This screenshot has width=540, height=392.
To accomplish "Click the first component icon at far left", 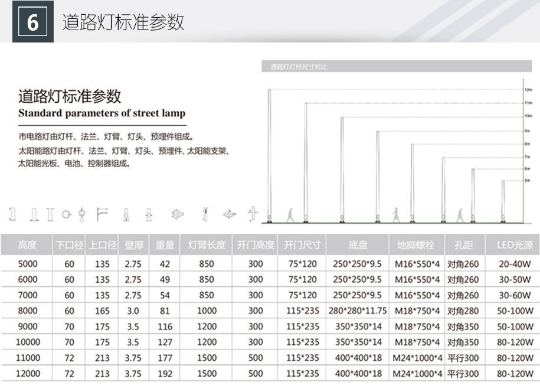I will click(x=12, y=214).
